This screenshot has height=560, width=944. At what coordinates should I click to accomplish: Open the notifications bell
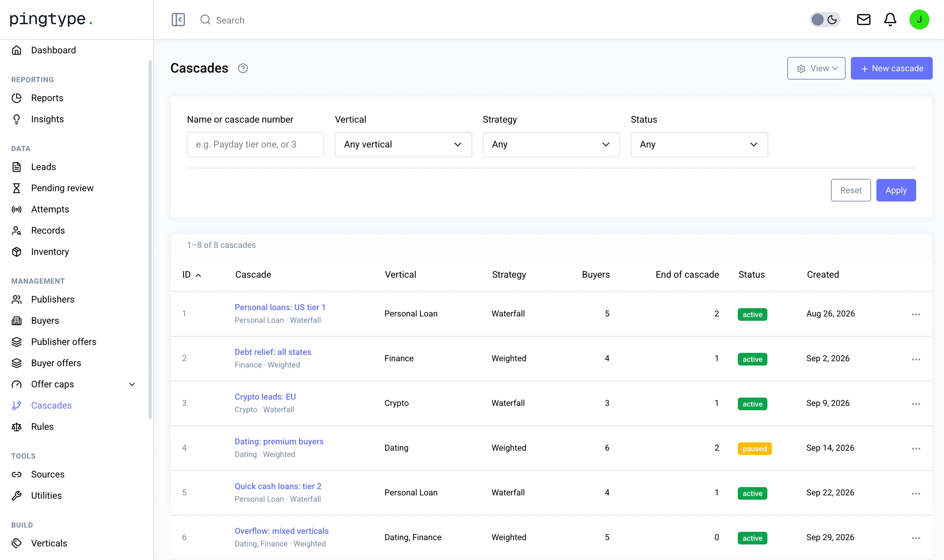[890, 20]
